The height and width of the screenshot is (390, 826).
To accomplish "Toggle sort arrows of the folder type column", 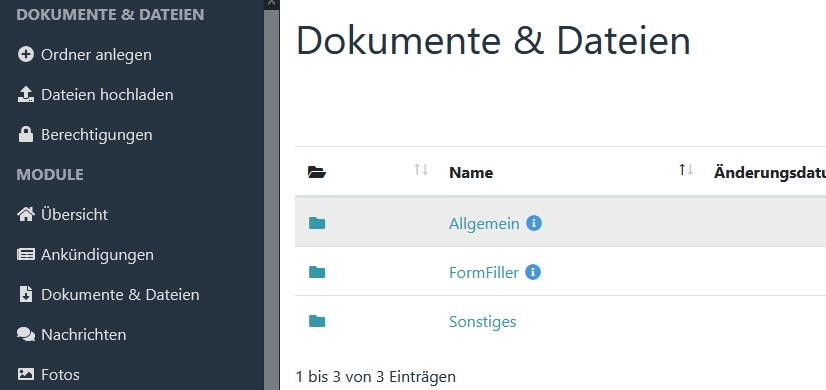I will (420, 170).
